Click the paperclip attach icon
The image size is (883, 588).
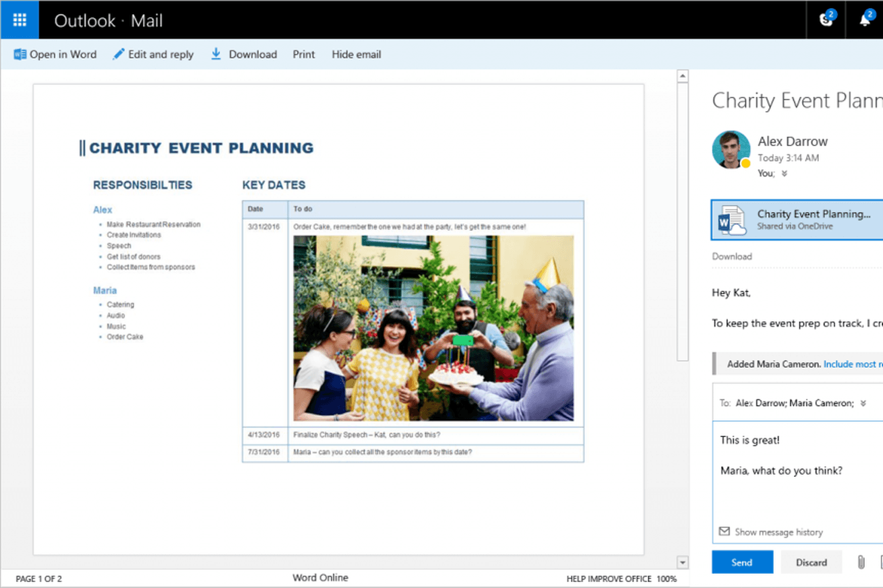(x=861, y=562)
